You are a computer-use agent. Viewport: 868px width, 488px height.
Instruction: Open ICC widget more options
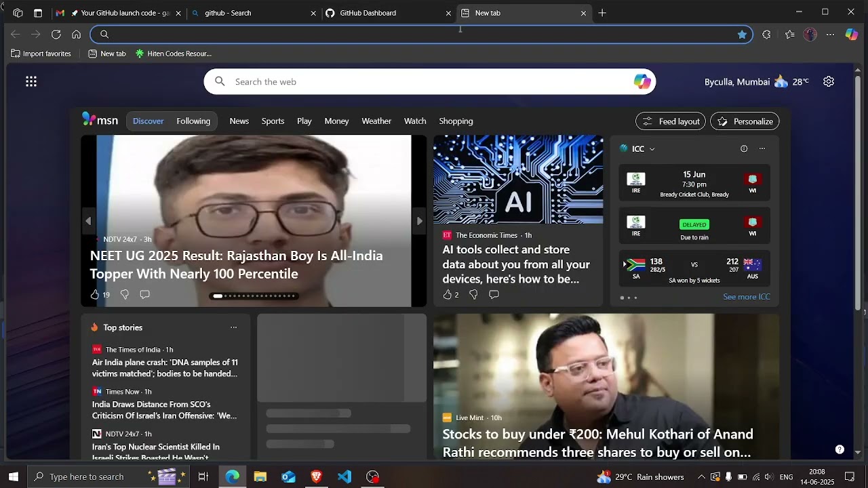tap(762, 148)
